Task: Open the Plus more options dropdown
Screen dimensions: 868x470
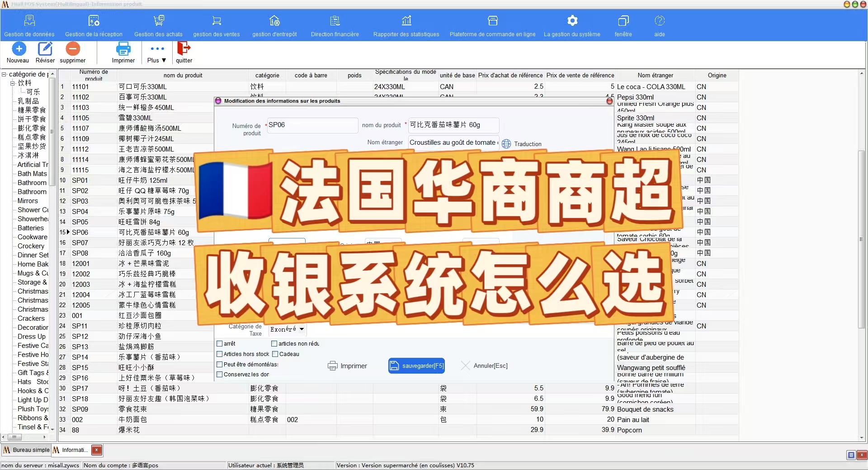Action: [157, 53]
